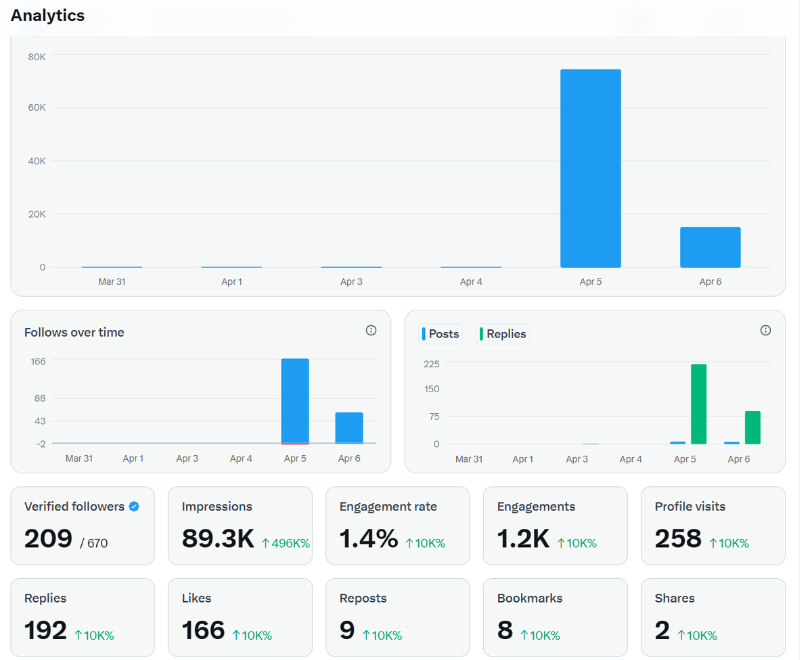The width and height of the screenshot is (812, 660).
Task: Click the Apr 6 impressions bar
Action: coord(710,247)
